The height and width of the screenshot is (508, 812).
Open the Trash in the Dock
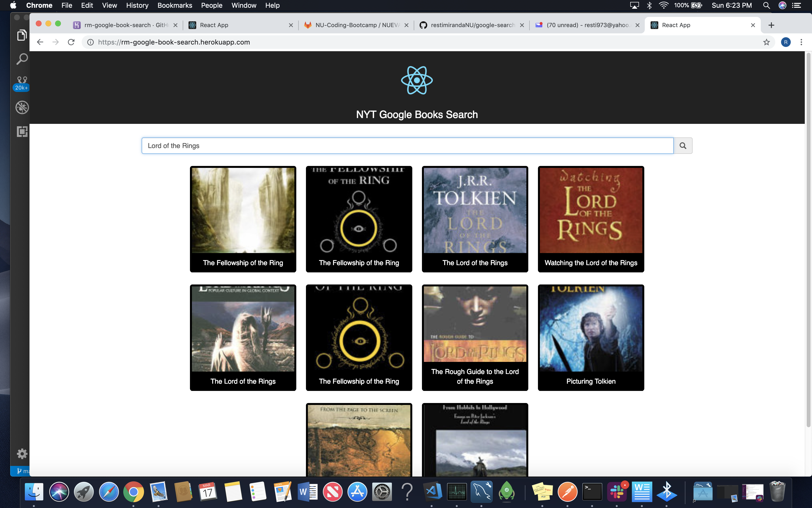pos(777,492)
